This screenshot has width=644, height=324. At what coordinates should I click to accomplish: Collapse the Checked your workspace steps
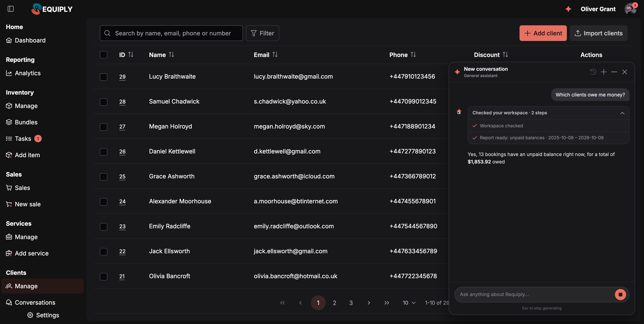tap(622, 113)
